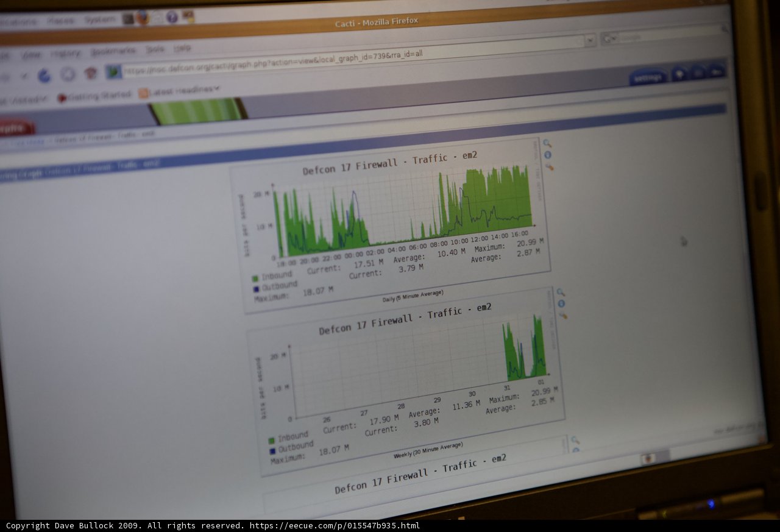Open the System menu in the GNOME panel
Image resolution: width=780 pixels, height=532 pixels.
100,20
